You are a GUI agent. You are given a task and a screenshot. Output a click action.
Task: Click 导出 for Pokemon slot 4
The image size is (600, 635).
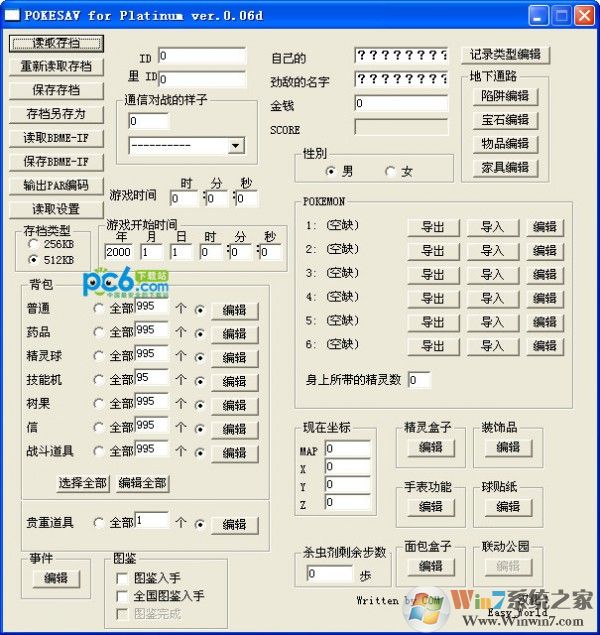[433, 298]
